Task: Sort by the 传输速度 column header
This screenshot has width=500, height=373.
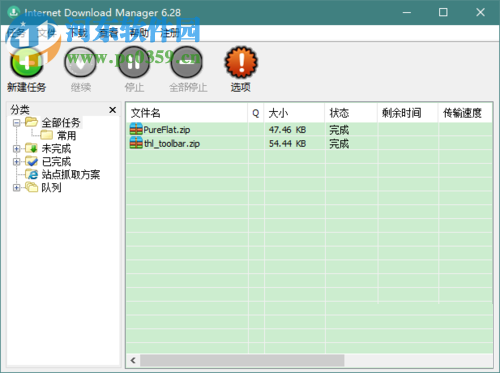Action: click(x=465, y=113)
